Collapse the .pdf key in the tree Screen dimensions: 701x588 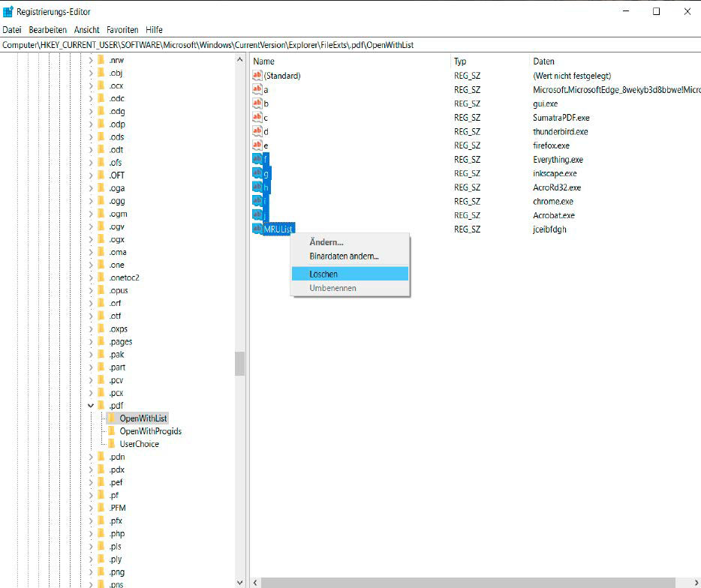[91, 406]
